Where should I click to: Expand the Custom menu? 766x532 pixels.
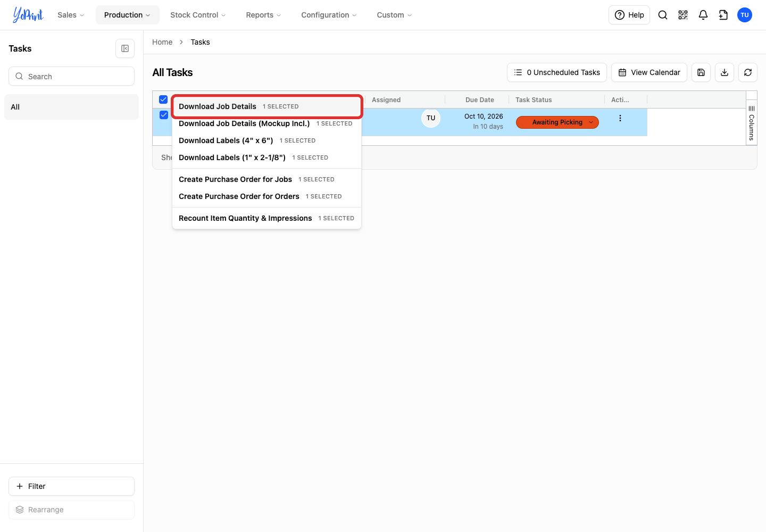point(394,15)
